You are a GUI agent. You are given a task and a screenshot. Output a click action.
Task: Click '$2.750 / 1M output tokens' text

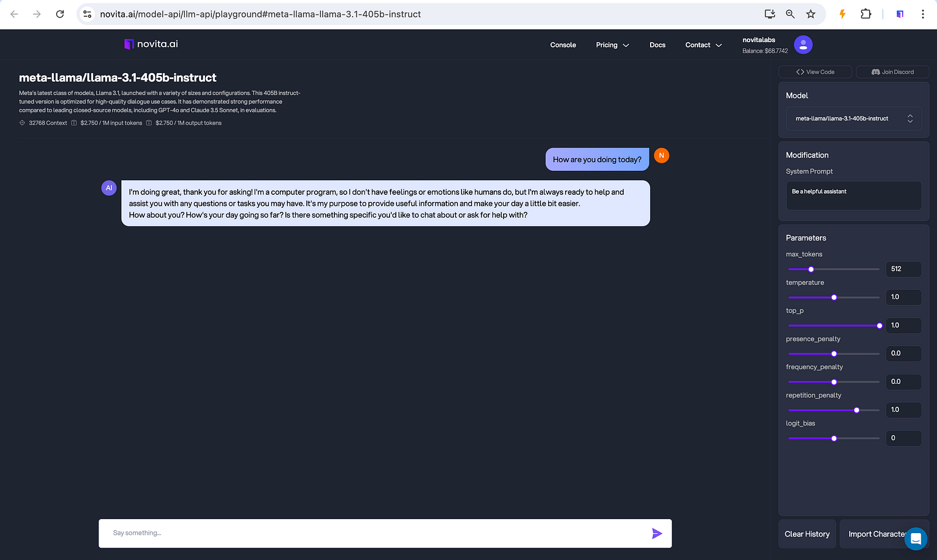[x=189, y=123]
